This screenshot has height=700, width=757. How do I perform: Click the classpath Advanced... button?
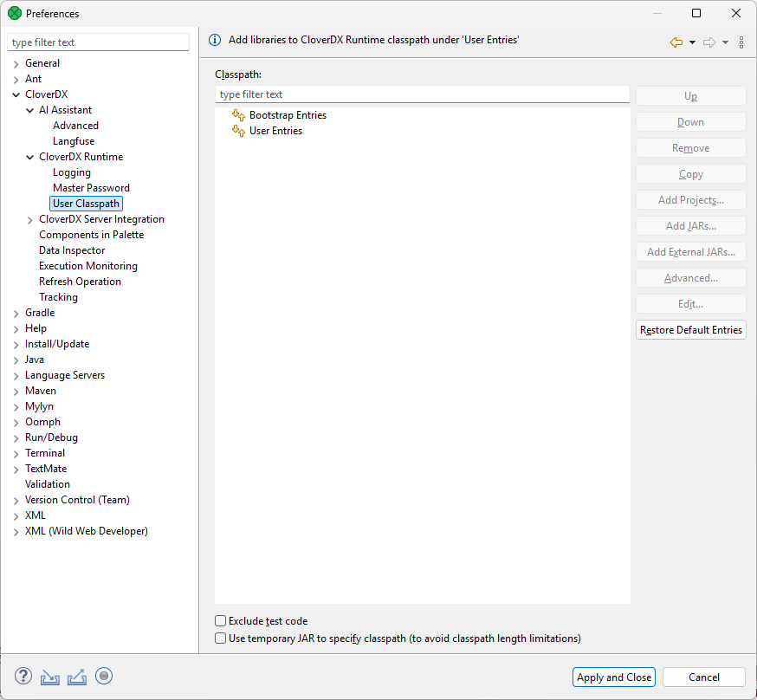(691, 278)
